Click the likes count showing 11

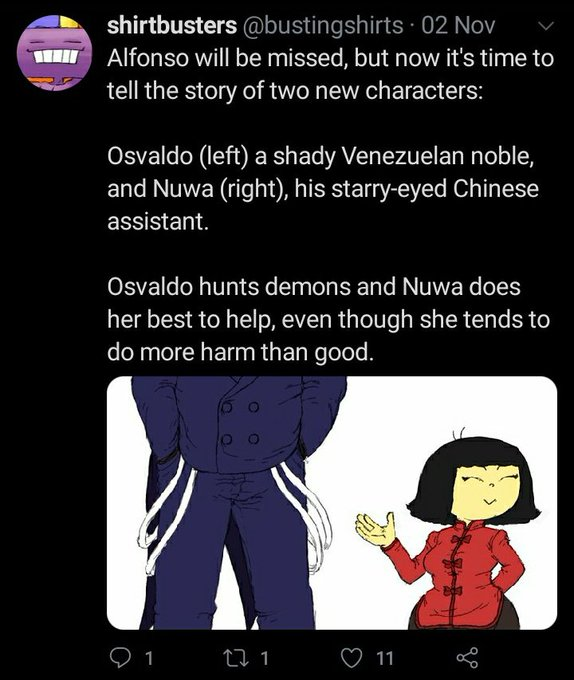pyautogui.click(x=385, y=658)
